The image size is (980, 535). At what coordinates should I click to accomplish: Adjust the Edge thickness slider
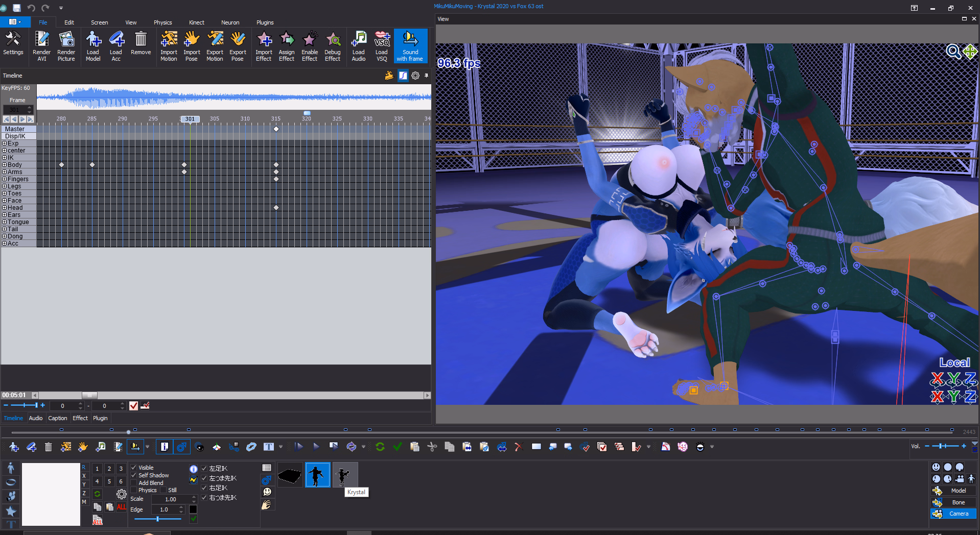(157, 519)
